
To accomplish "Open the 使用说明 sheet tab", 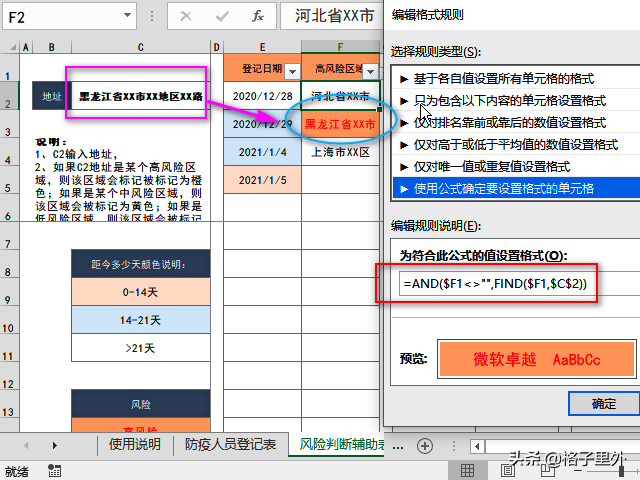I will [135, 444].
